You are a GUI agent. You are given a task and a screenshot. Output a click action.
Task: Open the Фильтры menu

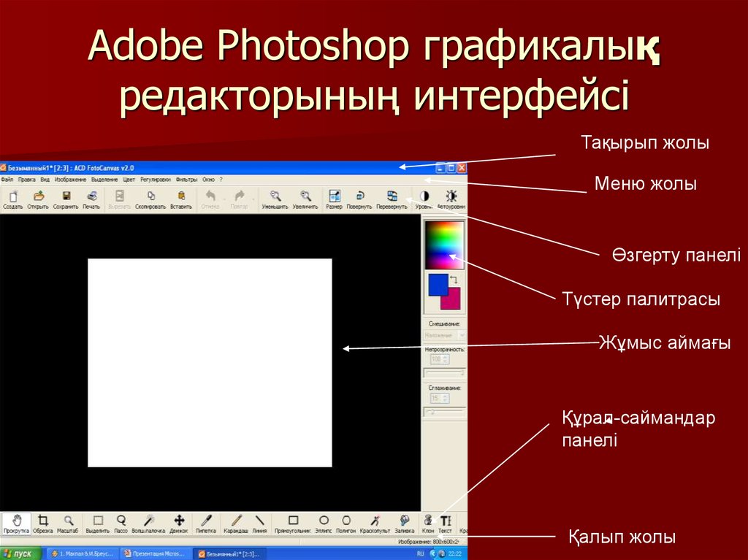coord(186,180)
